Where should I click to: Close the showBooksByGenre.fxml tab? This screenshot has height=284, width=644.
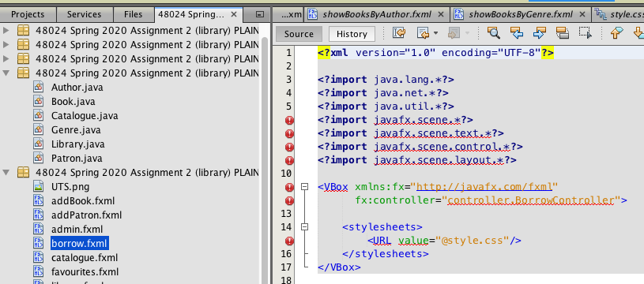click(x=582, y=14)
